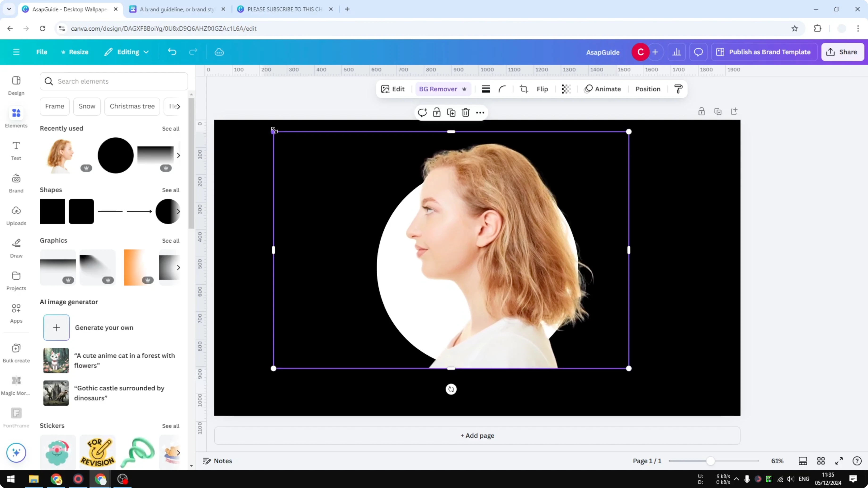Image resolution: width=868 pixels, height=488 pixels.
Task: Add a comment to the selected image
Action: [x=422, y=112]
